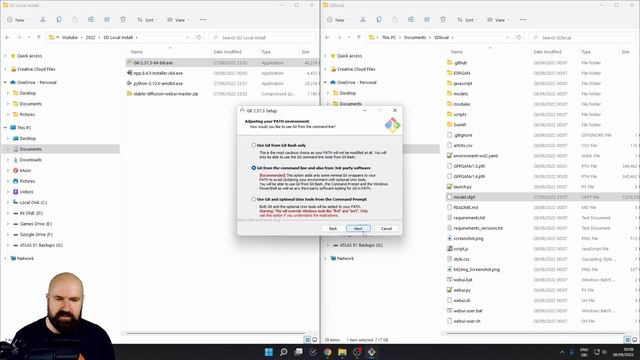
Task: Refresh the SDlocal folder view
Action: pos(519,37)
